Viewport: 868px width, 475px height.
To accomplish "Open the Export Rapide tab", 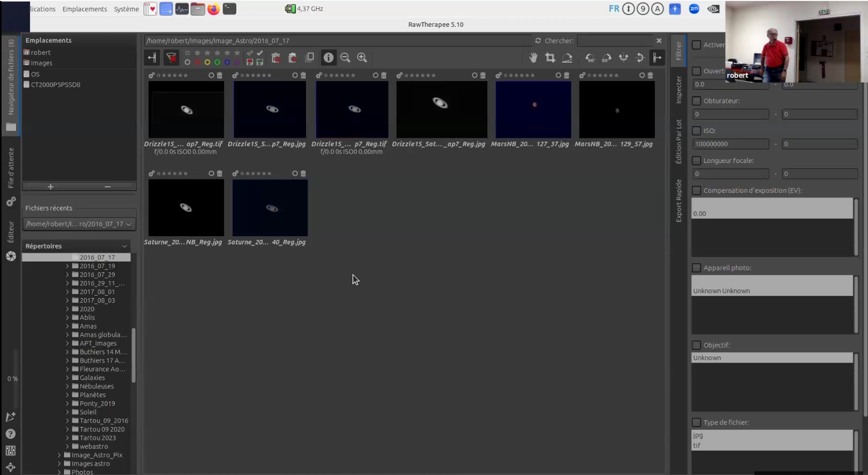I will pyautogui.click(x=679, y=201).
